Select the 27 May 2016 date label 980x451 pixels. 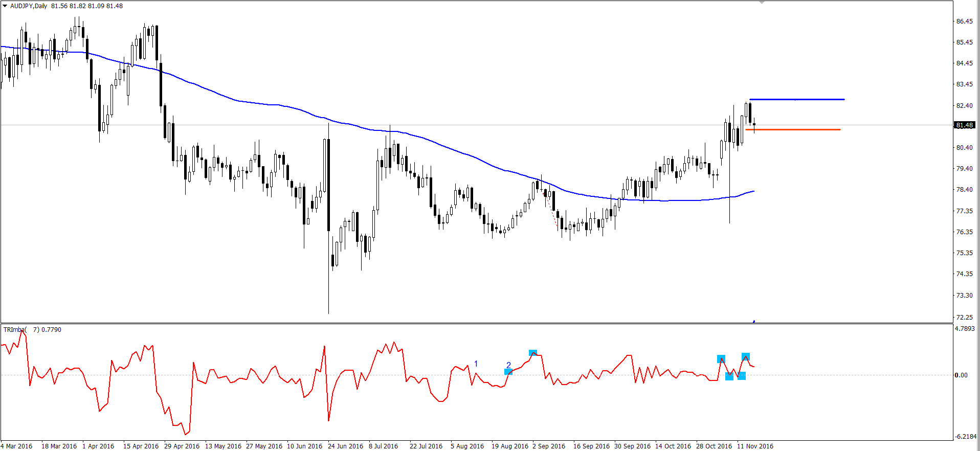point(264,446)
